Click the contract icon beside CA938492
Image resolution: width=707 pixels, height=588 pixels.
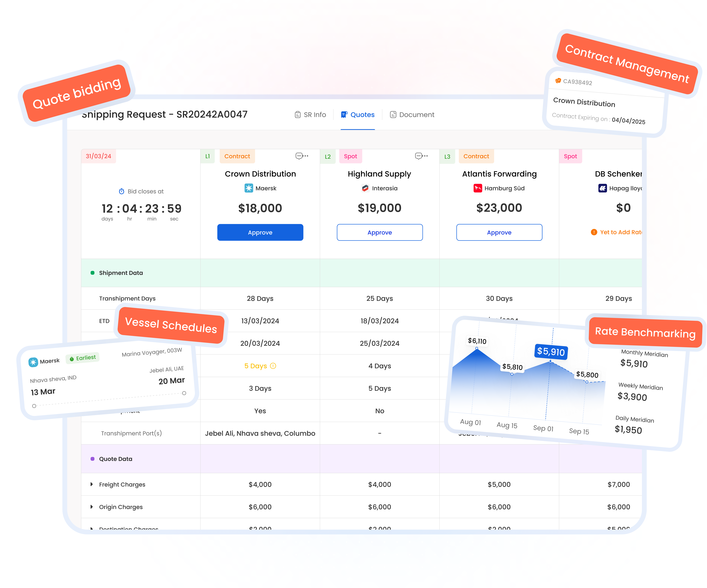[x=558, y=80]
